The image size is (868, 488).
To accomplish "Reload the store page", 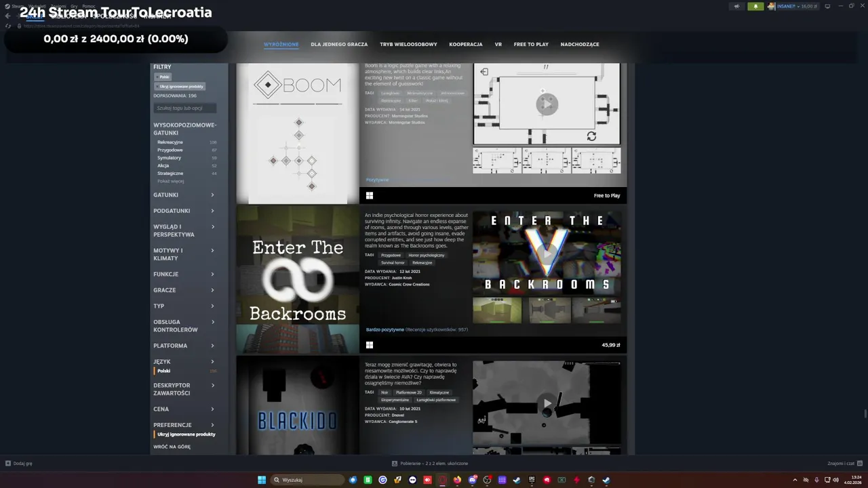I will pos(8,26).
